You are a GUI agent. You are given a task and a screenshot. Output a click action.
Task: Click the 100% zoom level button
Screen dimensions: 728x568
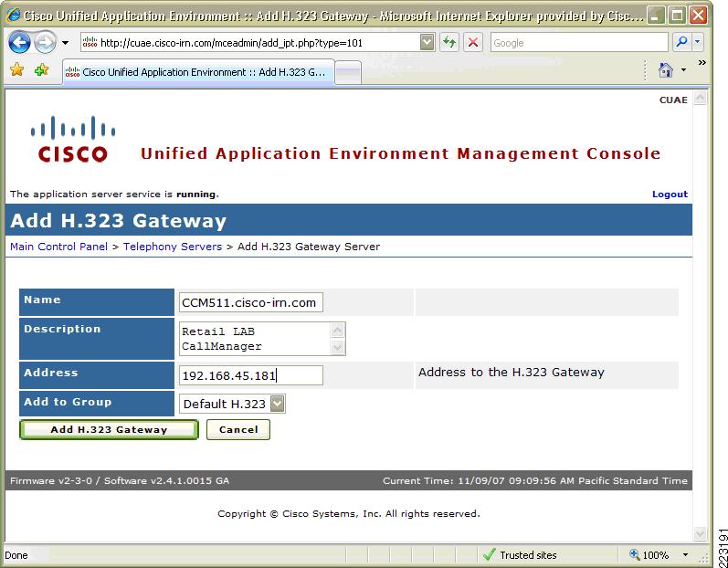tap(649, 555)
